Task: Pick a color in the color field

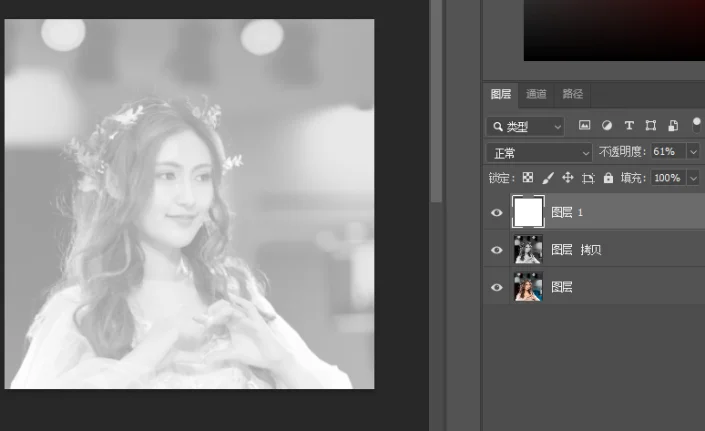Action: point(614,30)
